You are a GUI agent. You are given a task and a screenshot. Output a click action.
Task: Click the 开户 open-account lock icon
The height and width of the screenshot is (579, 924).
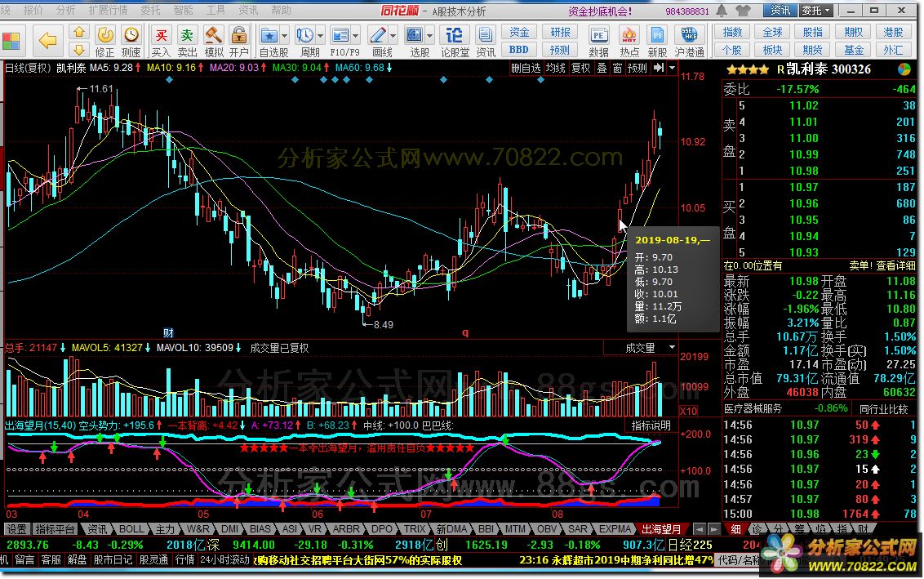click(238, 41)
